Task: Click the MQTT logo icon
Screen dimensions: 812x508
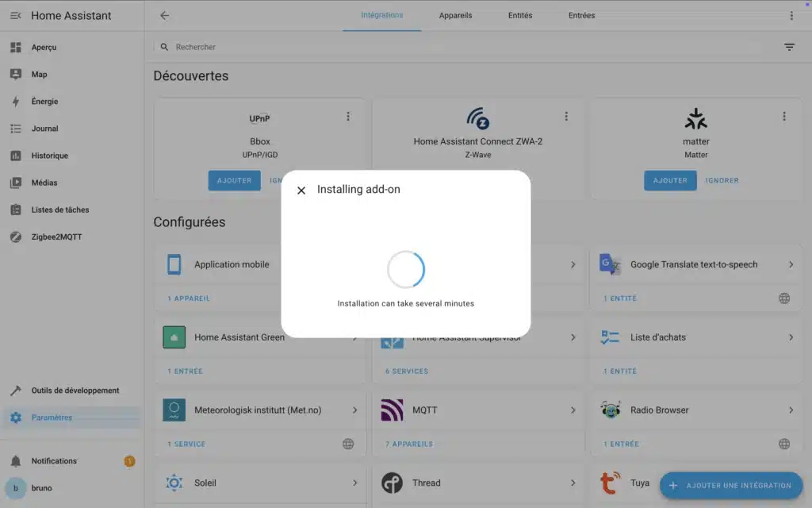Action: pos(392,410)
